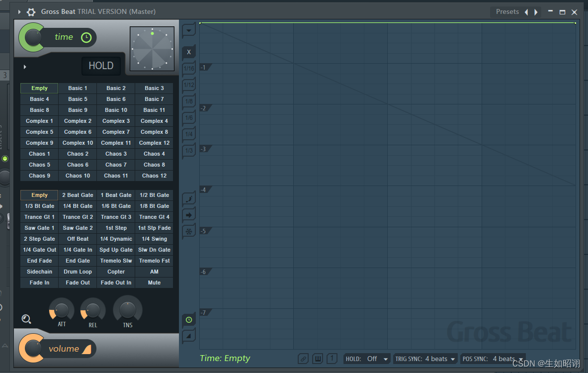Open the POS SYNC 4 beats dropdown
Viewport: 588px width, 373px height.
tap(493, 359)
